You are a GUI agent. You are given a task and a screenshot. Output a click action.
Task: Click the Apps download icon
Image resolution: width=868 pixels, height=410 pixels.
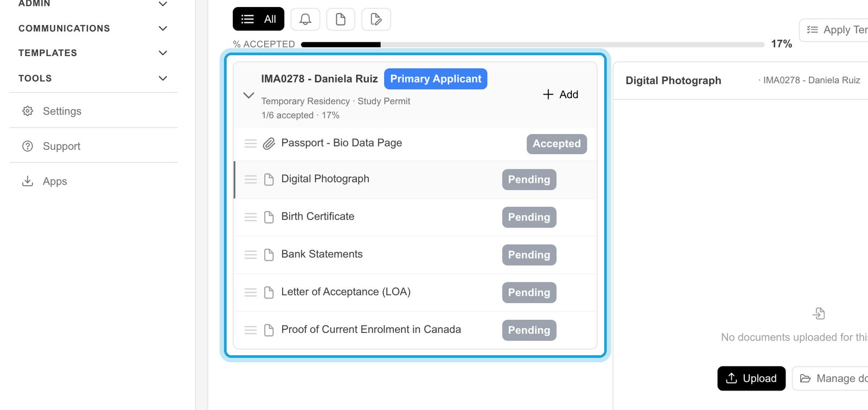click(x=28, y=181)
